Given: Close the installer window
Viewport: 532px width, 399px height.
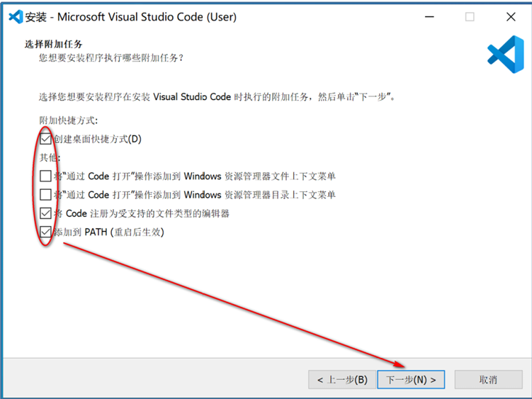Looking at the screenshot, I should point(511,16).
